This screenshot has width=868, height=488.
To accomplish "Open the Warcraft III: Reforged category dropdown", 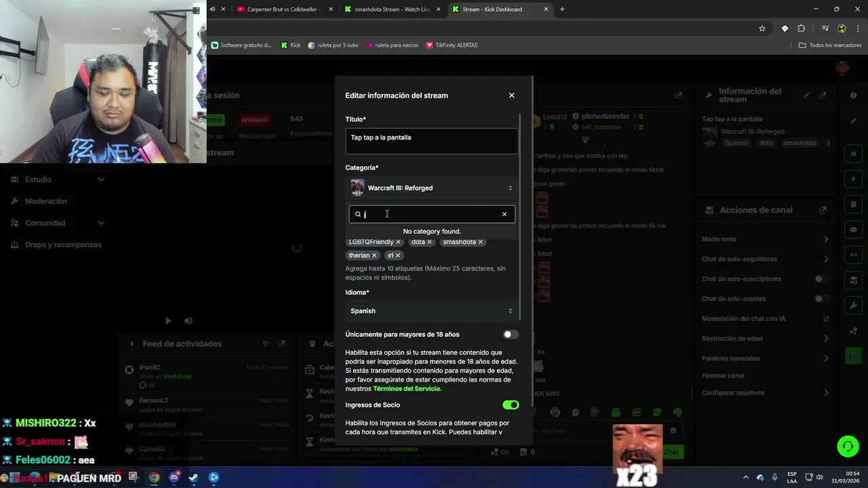I will pyautogui.click(x=432, y=188).
